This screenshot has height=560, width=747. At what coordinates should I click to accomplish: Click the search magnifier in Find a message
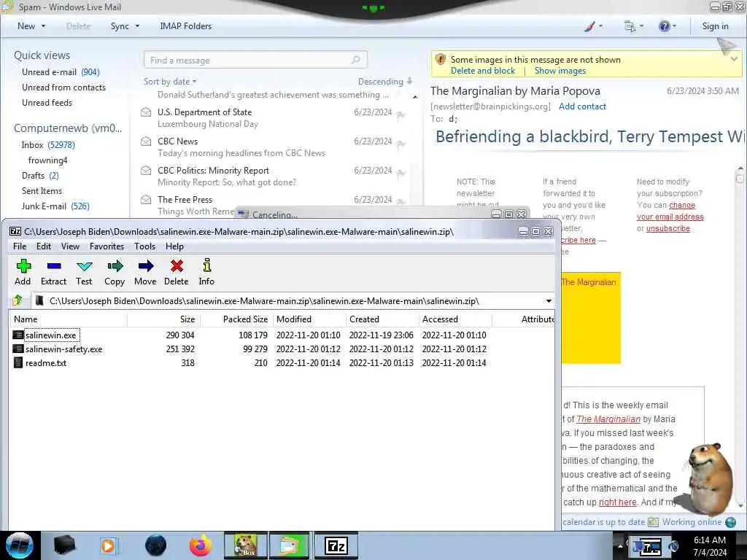tap(355, 60)
